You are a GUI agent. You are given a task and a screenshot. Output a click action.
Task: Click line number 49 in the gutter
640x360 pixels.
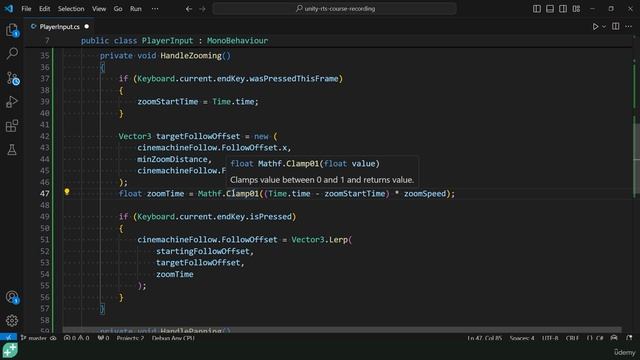[44, 217]
